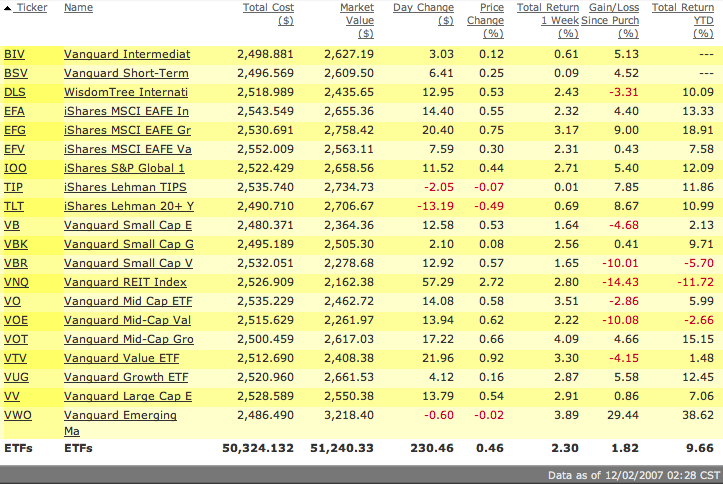The image size is (723, 484).
Task: Sort by Total Return YTD header
Action: click(x=683, y=20)
